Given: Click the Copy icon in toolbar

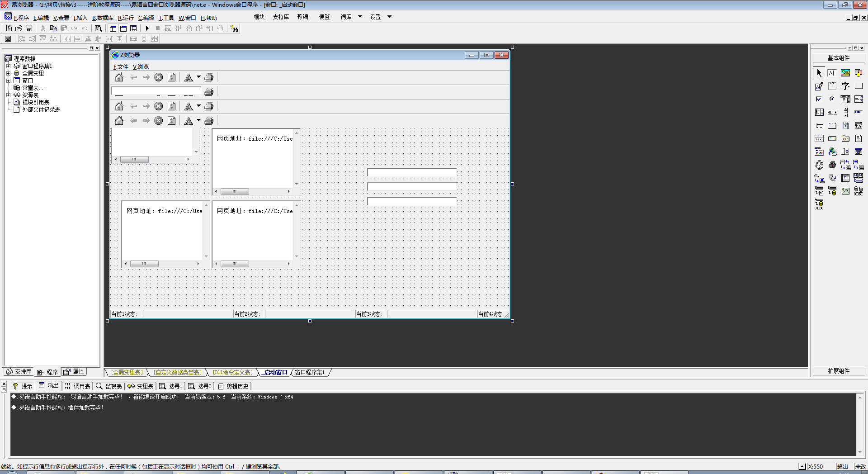Looking at the screenshot, I should pos(53,28).
